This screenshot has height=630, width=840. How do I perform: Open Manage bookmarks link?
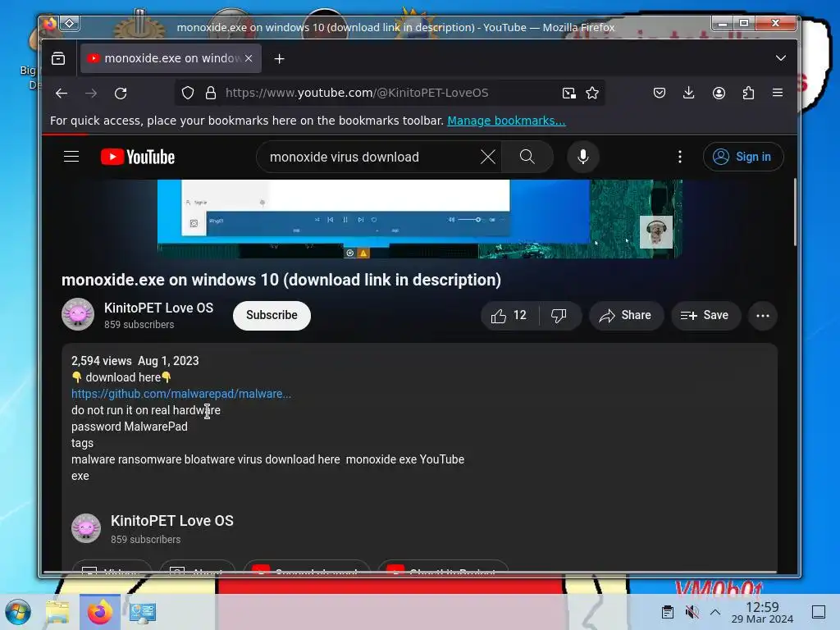pyautogui.click(x=506, y=121)
